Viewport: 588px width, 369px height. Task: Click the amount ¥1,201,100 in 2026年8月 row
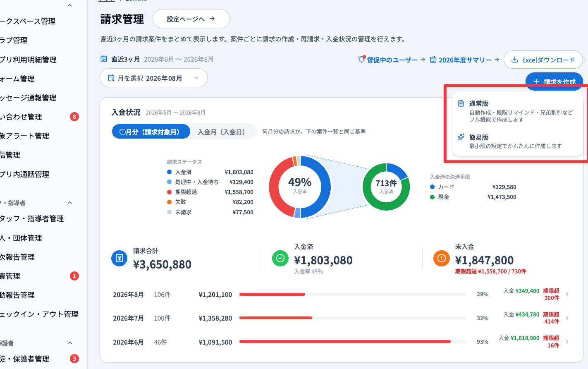tap(215, 295)
